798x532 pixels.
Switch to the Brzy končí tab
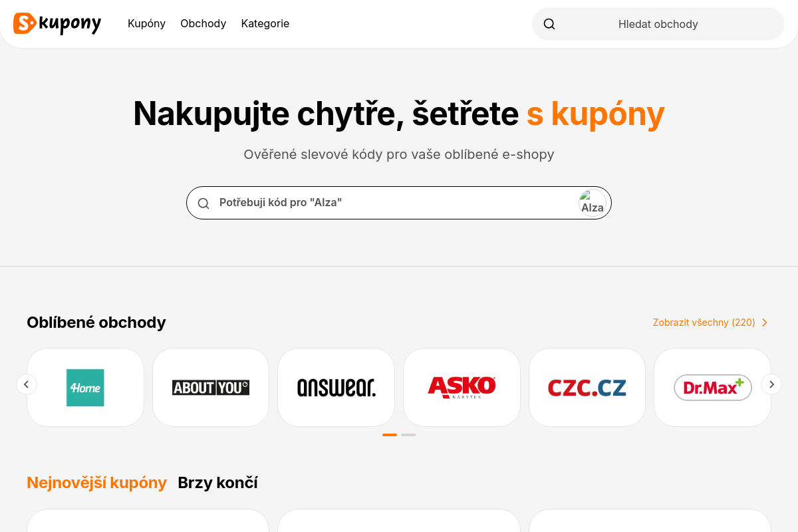217,483
